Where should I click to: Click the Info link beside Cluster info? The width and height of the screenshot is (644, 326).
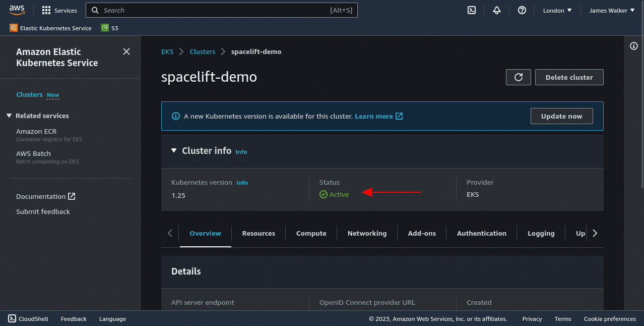click(x=241, y=151)
